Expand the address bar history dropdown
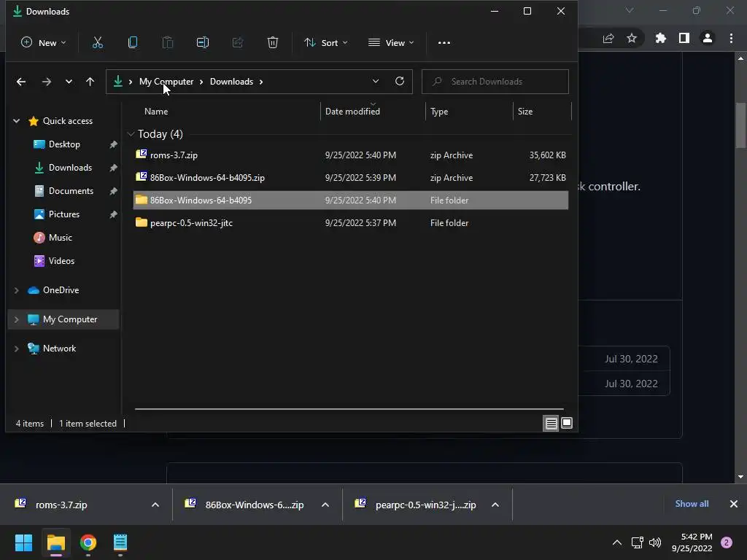 click(x=376, y=82)
